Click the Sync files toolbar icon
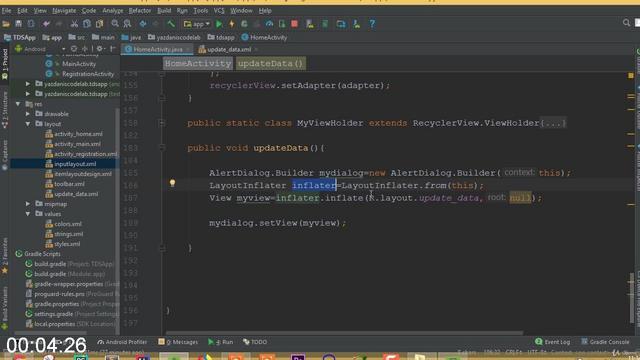The width and height of the screenshot is (640, 360). pyautogui.click(x=31, y=24)
